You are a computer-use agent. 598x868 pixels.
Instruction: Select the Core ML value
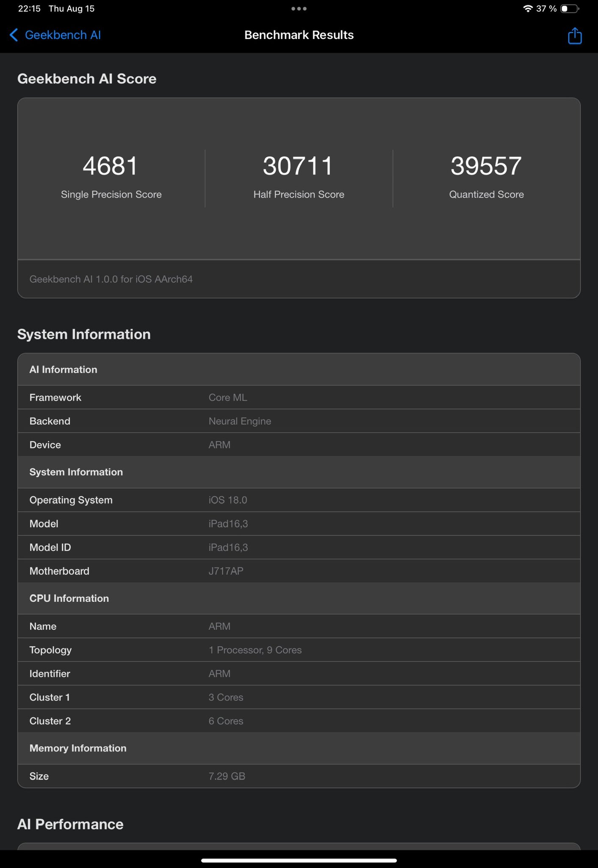click(228, 398)
